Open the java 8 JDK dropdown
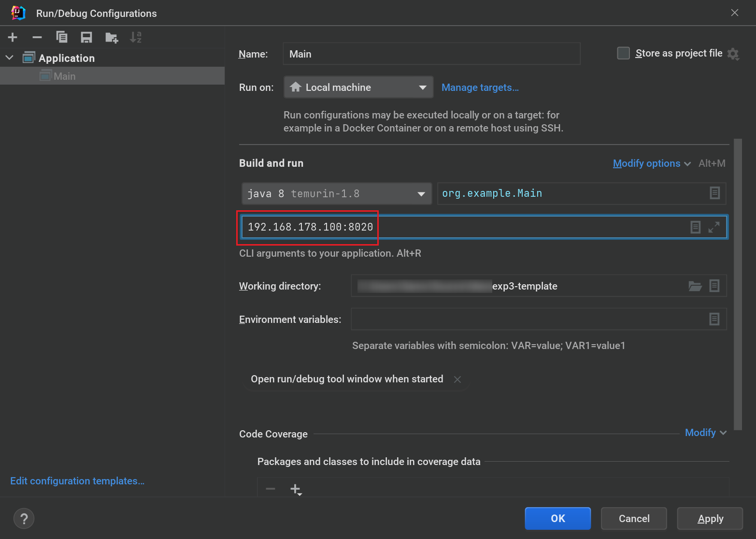Viewport: 756px width, 539px height. (x=336, y=194)
